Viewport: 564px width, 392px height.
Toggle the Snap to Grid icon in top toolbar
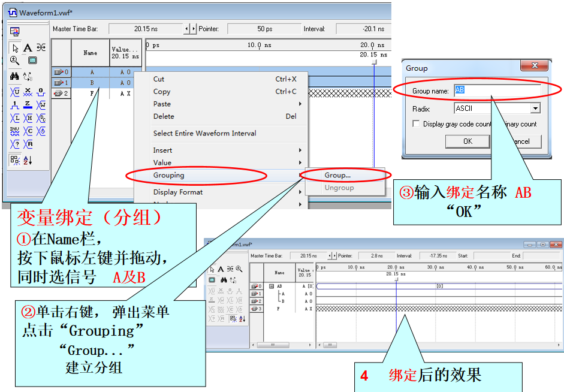click(15, 160)
